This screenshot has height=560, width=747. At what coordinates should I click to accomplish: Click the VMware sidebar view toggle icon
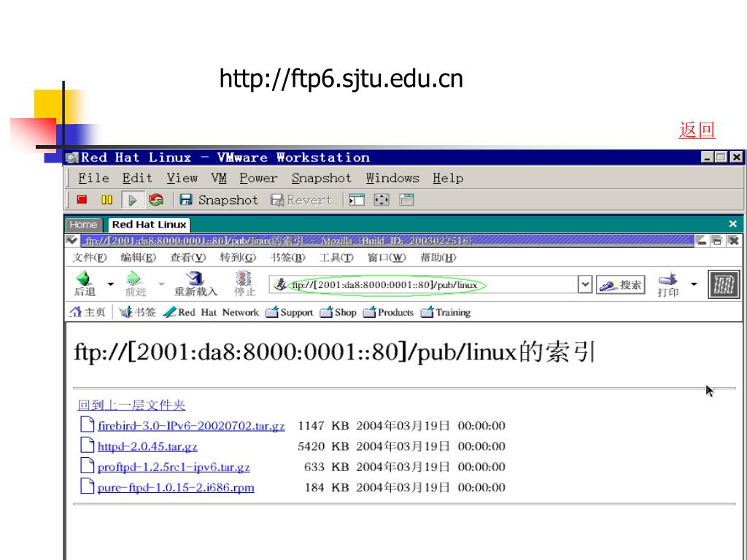coord(356,200)
